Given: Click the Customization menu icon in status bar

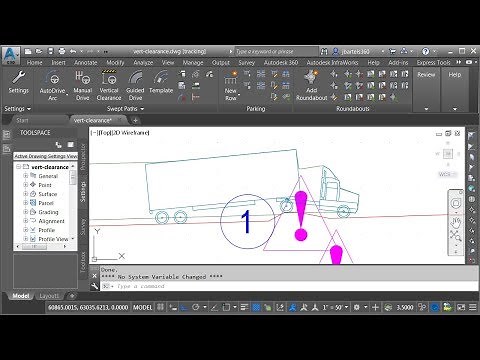Looking at the screenshot, I should click(x=473, y=307).
